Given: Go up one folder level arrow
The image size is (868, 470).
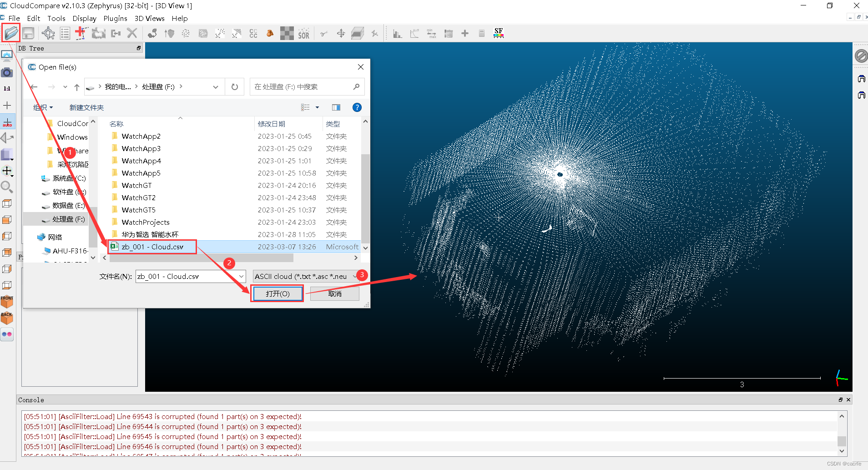Looking at the screenshot, I should 77,87.
